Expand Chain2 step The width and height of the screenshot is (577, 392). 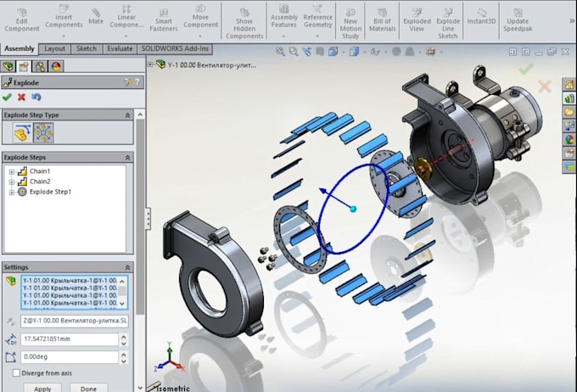pos(11,182)
